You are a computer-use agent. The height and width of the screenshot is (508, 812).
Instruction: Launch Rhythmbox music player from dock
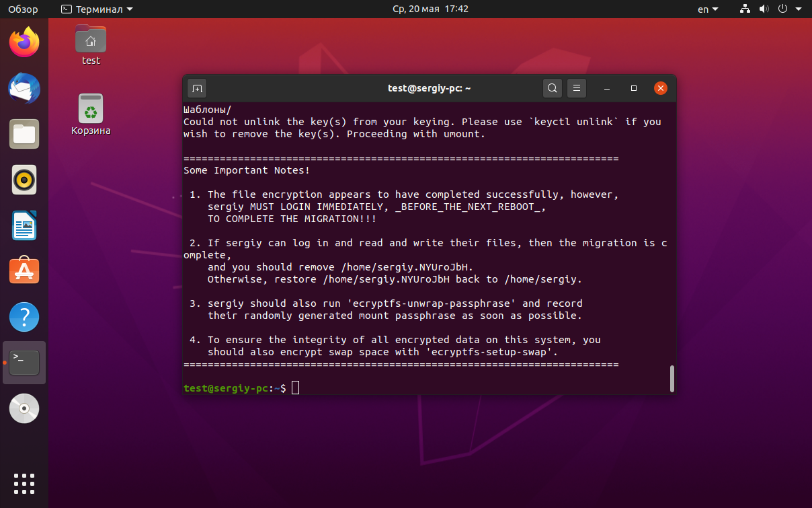(24, 180)
